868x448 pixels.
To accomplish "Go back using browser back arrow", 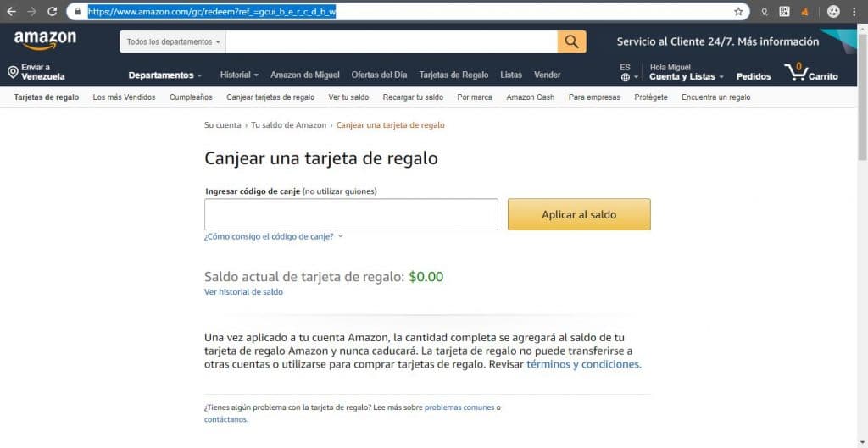I will (x=11, y=11).
